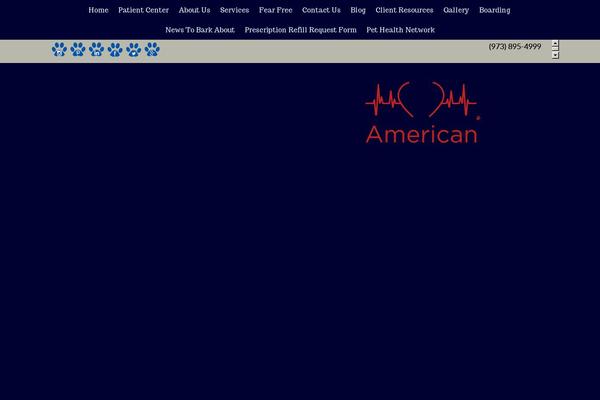This screenshot has width=600, height=400.
Task: Click the last paw print social icon
Action: pyautogui.click(x=152, y=49)
